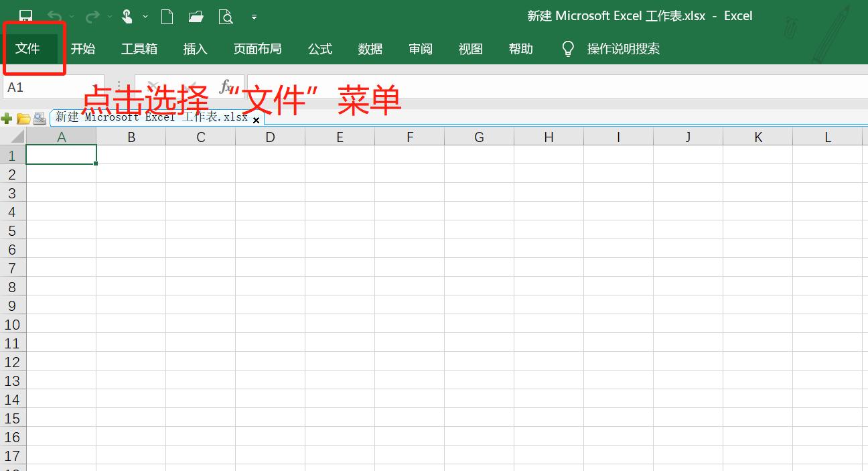Click the Name Box showing A1
Screen dimensions: 868x471
point(40,87)
